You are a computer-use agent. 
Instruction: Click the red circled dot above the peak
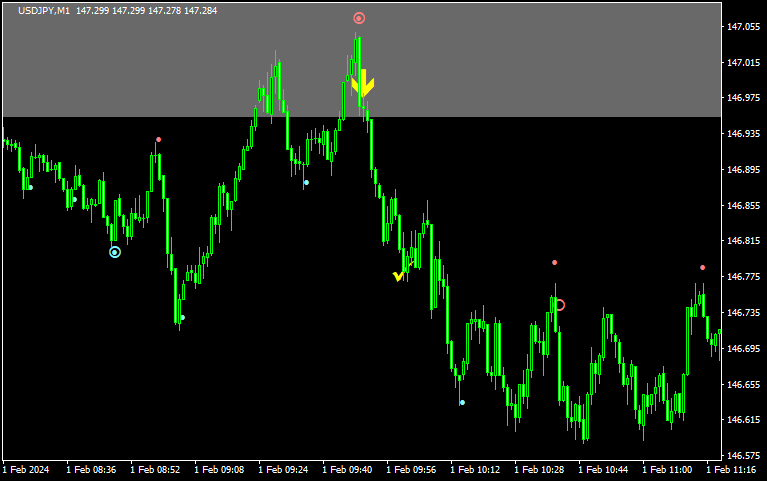(x=359, y=18)
